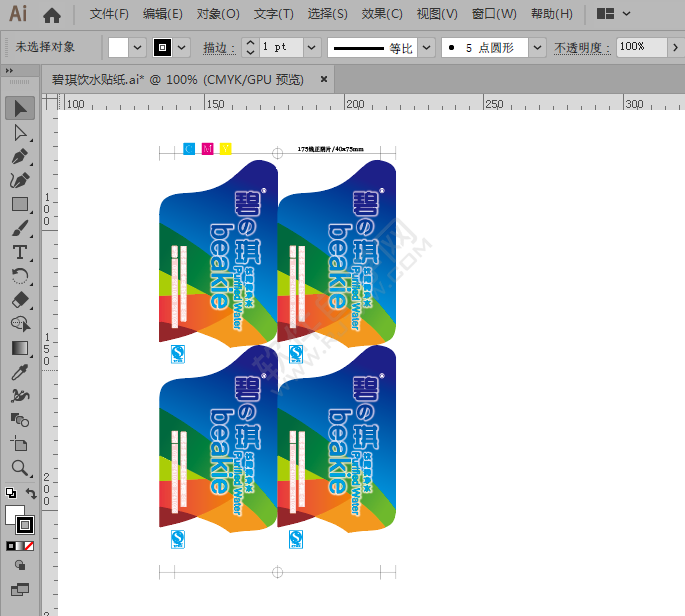Screen dimensions: 685x616
Task: Click the white fill color swatch in toolbox
Action: coord(15,515)
